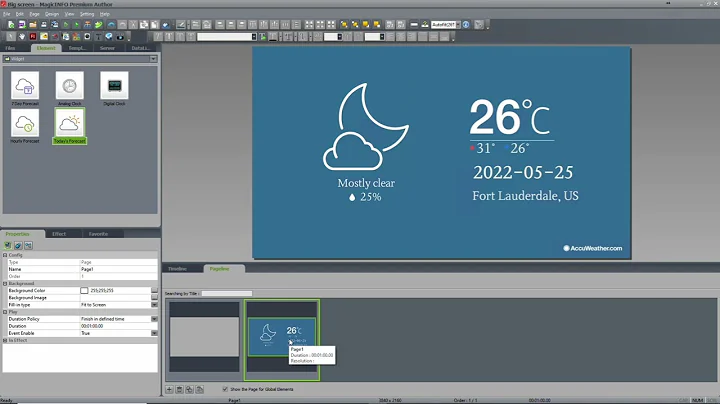Add the Analog Clock widget

[69, 89]
